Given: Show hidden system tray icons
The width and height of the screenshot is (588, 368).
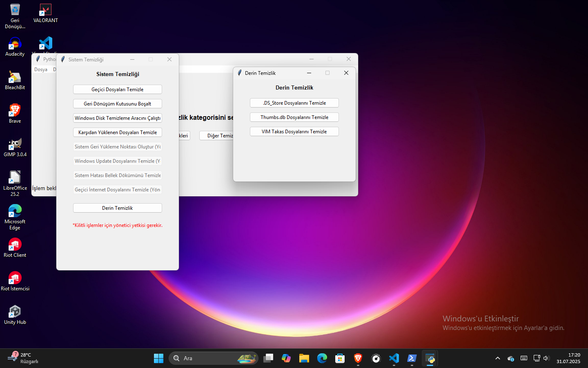Looking at the screenshot, I should click(498, 359).
